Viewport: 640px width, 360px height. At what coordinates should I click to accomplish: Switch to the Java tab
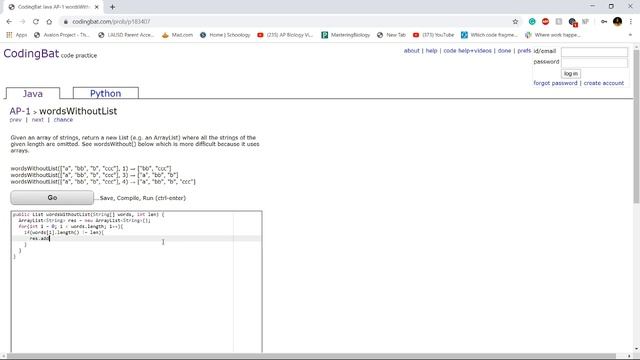[33, 93]
